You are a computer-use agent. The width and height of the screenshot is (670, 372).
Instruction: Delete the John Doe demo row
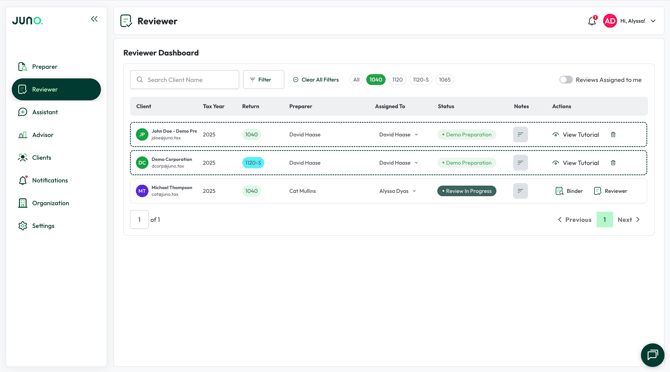tap(613, 135)
